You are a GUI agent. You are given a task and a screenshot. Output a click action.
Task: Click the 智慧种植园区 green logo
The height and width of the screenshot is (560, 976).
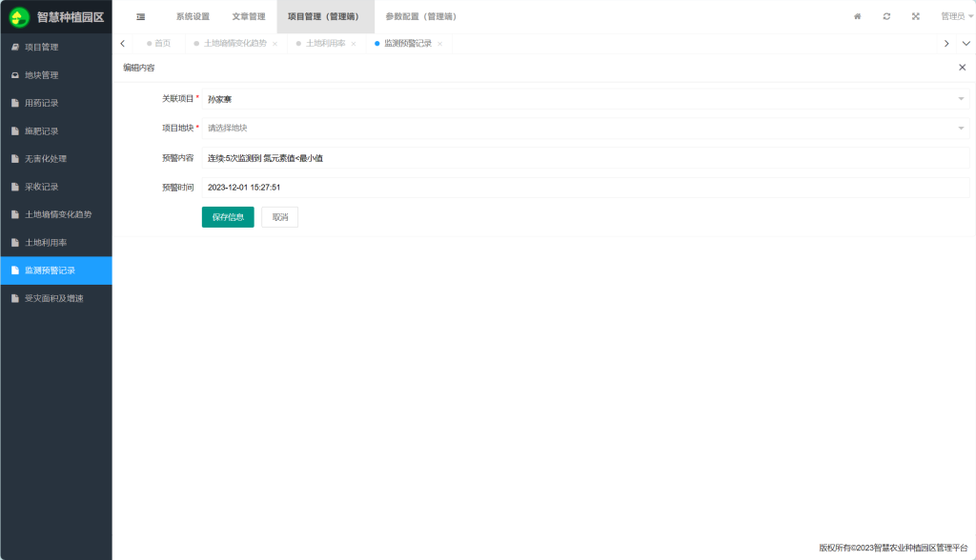click(x=19, y=17)
